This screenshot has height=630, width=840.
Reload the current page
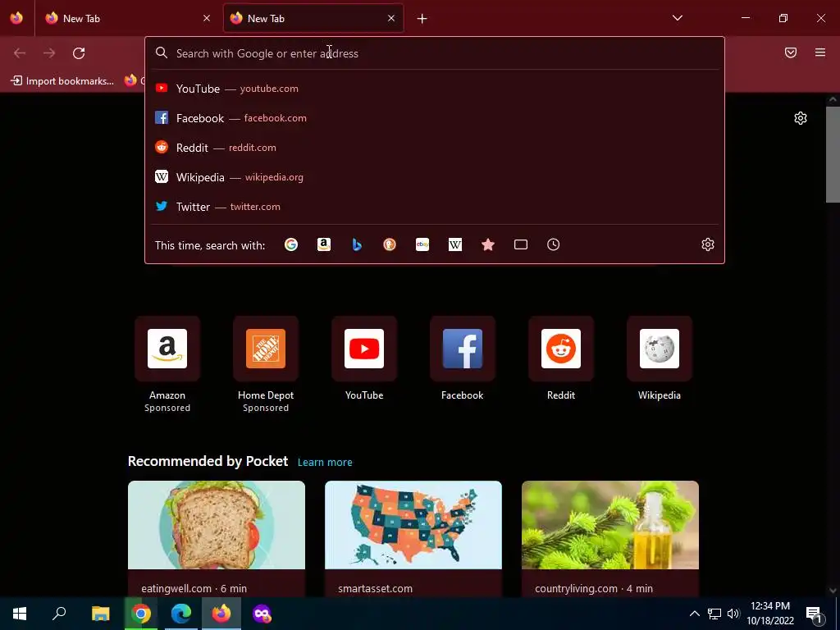pos(79,53)
